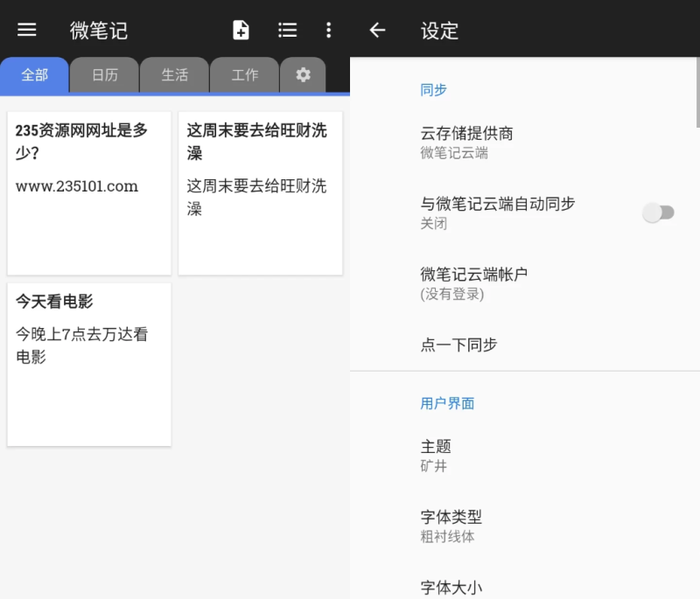Switch to the 日历 tab
The height and width of the screenshot is (599, 700).
[x=105, y=75]
